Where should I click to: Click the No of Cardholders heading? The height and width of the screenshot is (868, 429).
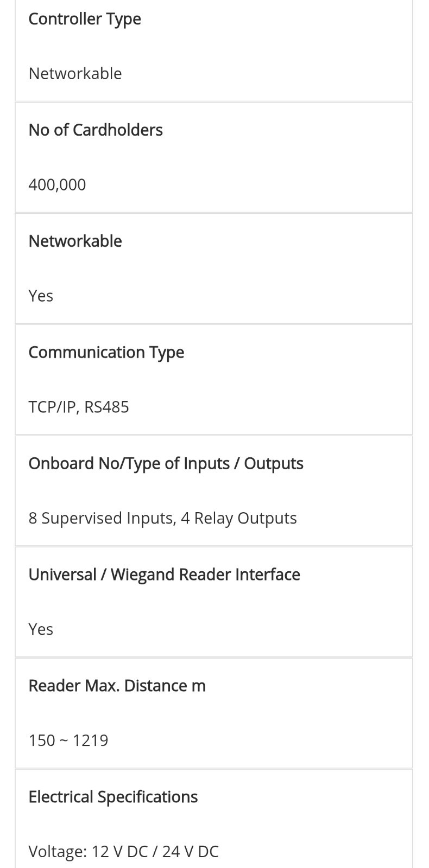pos(96,130)
